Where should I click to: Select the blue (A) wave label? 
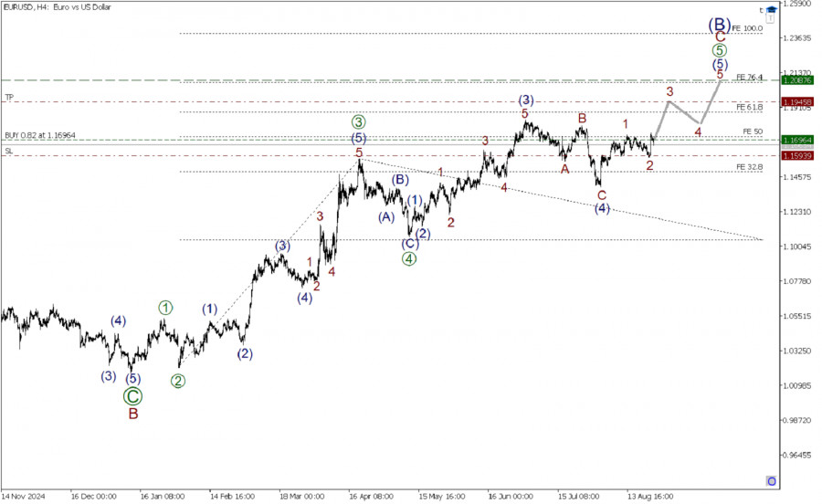click(x=386, y=217)
